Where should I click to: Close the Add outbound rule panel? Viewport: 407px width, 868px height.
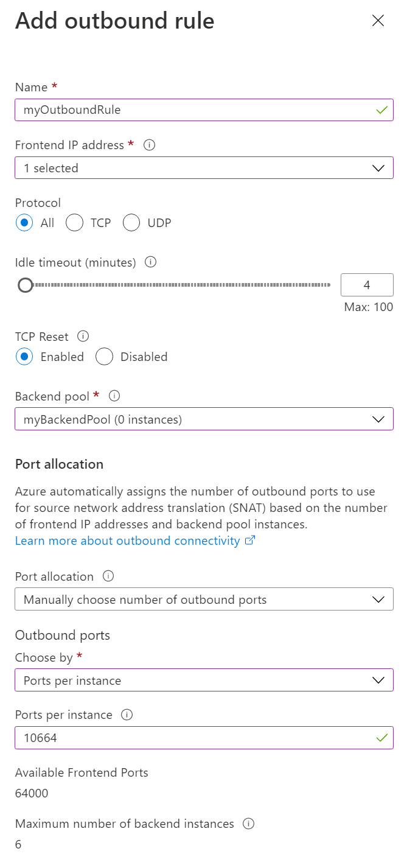tap(378, 21)
